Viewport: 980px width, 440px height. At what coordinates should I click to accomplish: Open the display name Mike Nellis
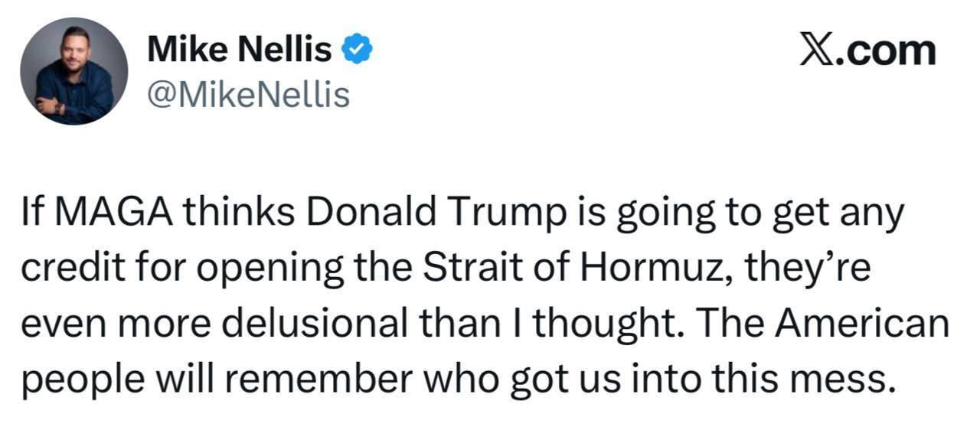point(240,51)
